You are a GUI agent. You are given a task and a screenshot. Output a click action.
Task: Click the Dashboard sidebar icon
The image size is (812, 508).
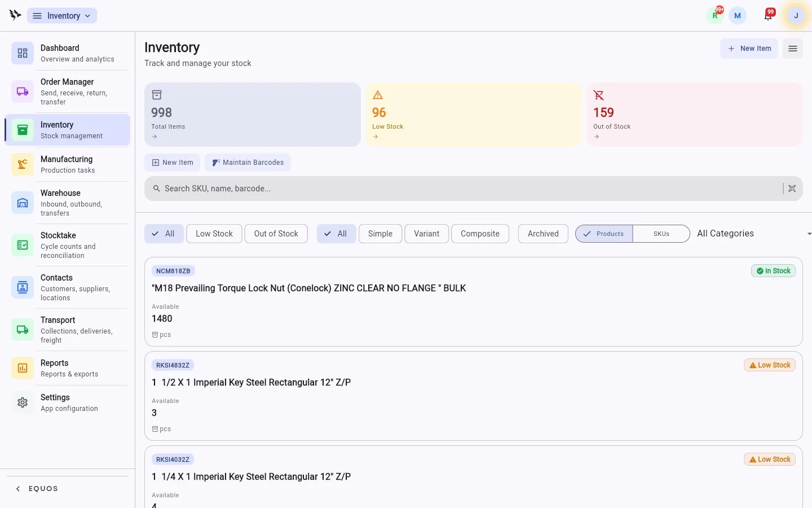click(x=23, y=53)
